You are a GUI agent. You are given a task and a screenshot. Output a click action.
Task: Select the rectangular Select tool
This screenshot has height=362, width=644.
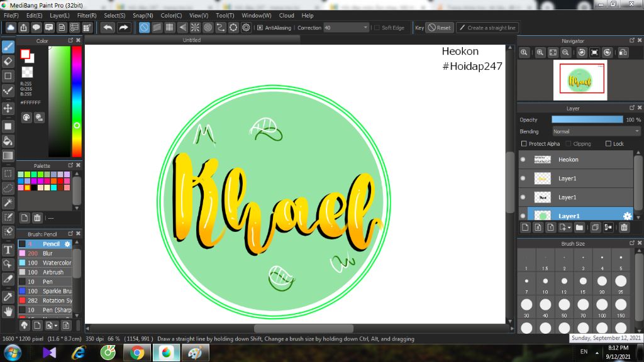(8, 173)
